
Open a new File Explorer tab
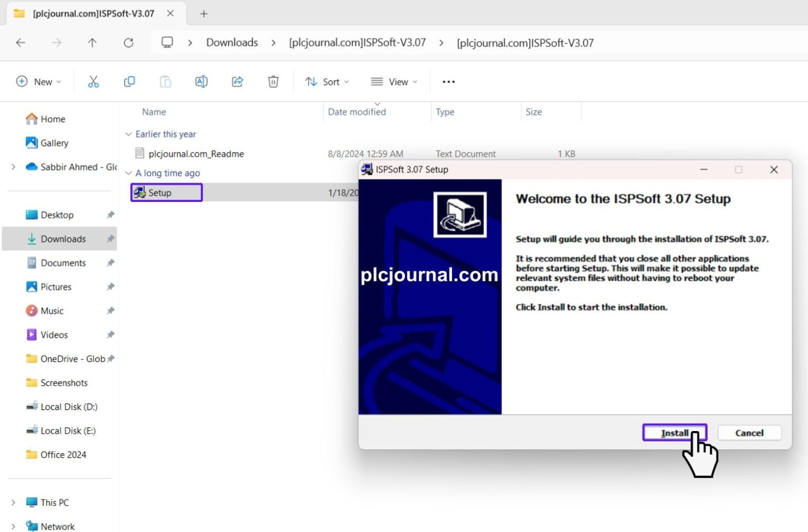click(203, 14)
